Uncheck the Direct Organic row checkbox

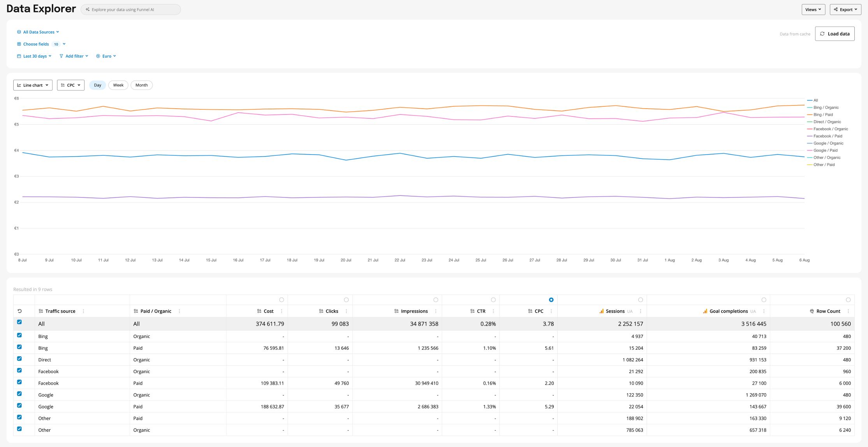point(19,359)
